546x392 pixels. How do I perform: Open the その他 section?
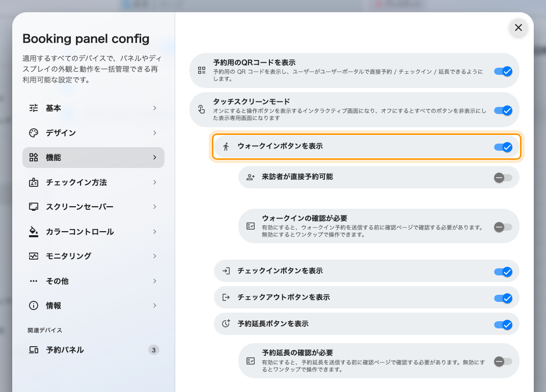[x=93, y=281]
